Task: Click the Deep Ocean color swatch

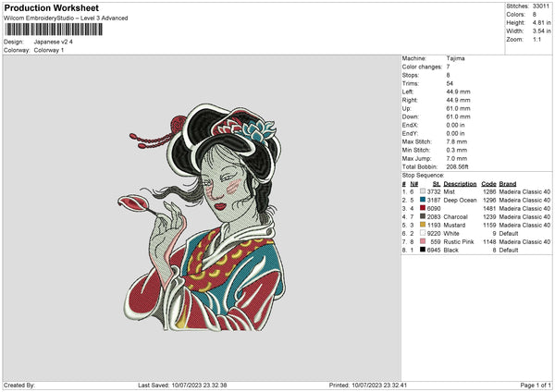Action: click(x=423, y=200)
